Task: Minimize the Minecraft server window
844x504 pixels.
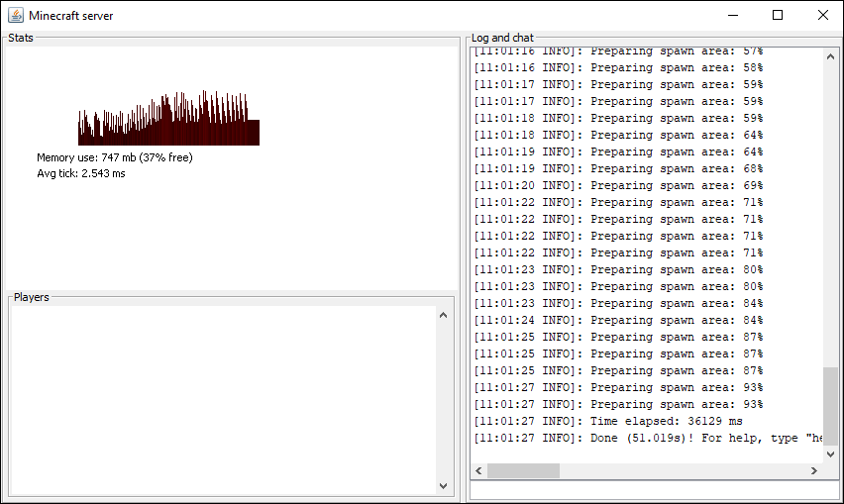Action: [733, 15]
